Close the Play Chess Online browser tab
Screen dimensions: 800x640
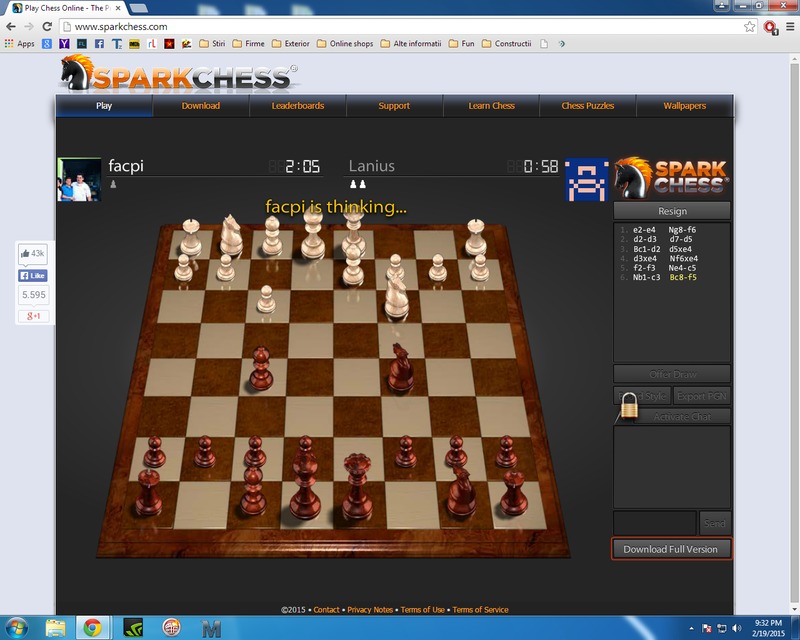pyautogui.click(x=118, y=8)
